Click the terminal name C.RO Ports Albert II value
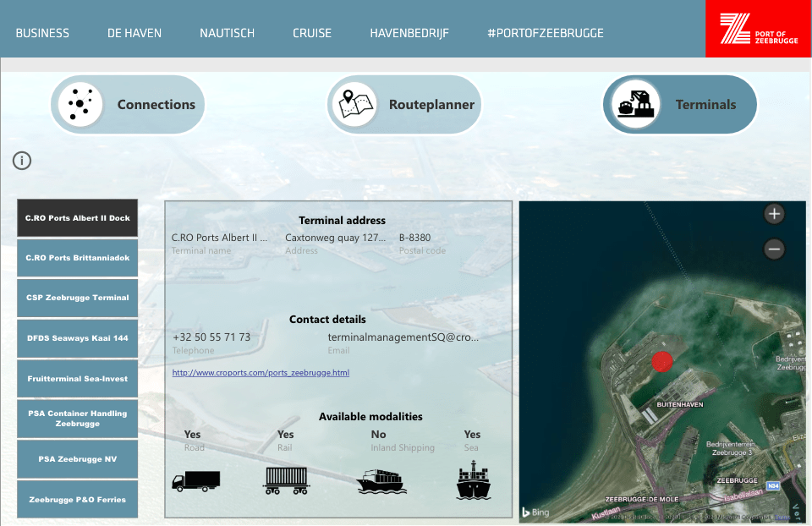This screenshot has width=812, height=526. (x=220, y=238)
